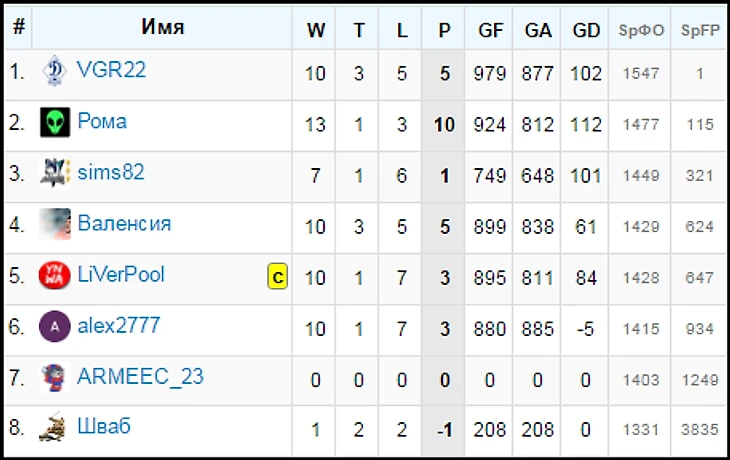Click the yellow C badge beside LiVerPool
This screenshot has width=730, height=460.
click(277, 277)
